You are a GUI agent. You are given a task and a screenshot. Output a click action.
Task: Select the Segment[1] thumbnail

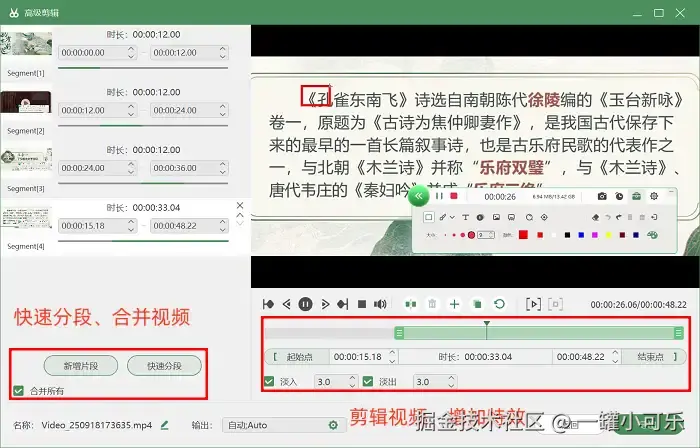[x=26, y=44]
